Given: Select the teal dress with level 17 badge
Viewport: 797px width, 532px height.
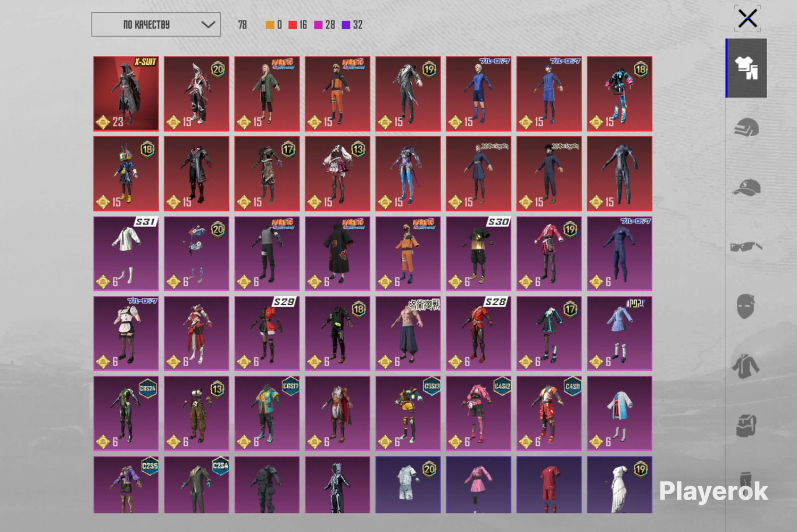Looking at the screenshot, I should click(x=549, y=333).
